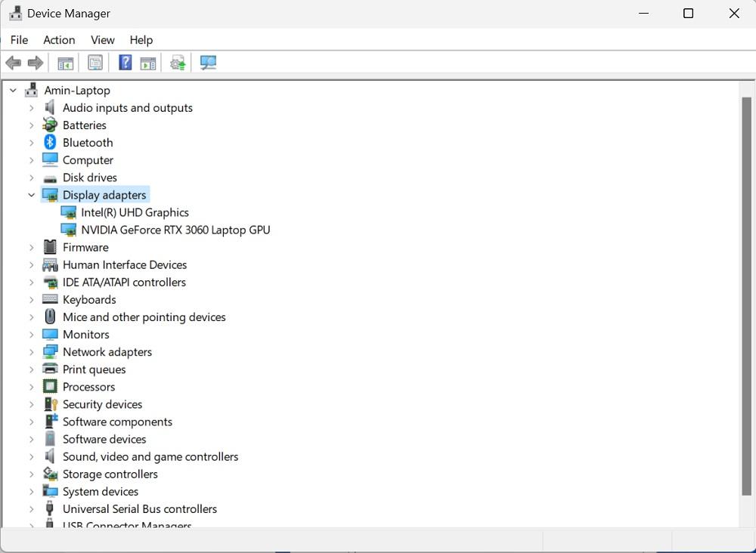Collapse the Amin-Laptop root node
Viewport: 756px width, 553px height.
(x=13, y=91)
